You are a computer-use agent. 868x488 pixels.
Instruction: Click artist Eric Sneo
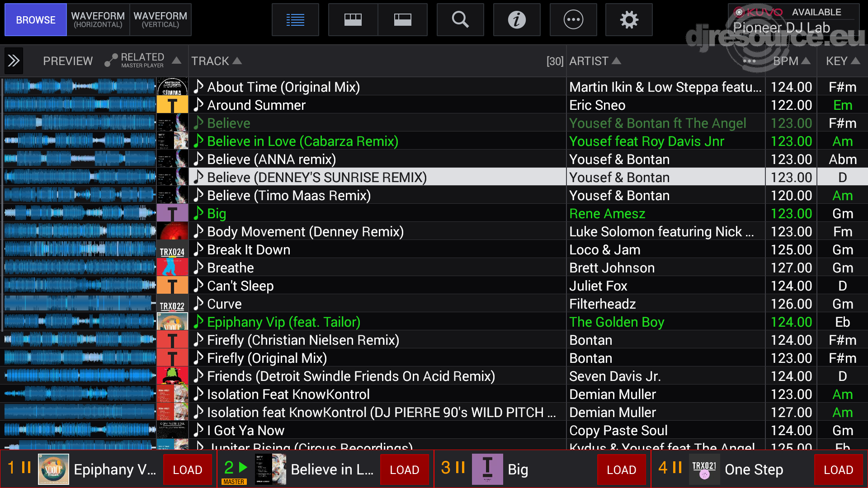coord(597,105)
